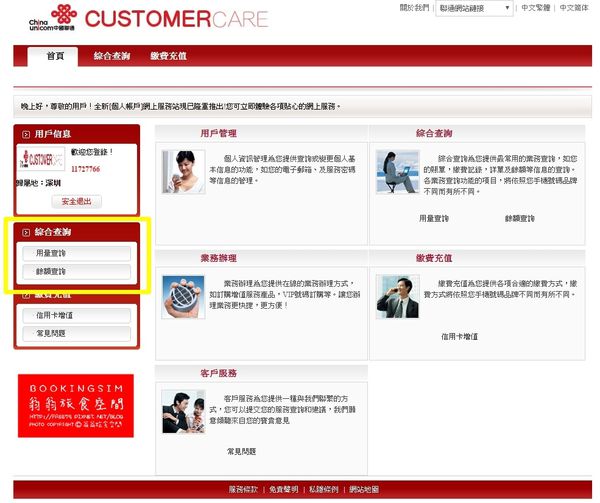
Task: Click the 客戶服務 couple image
Action: click(184, 411)
